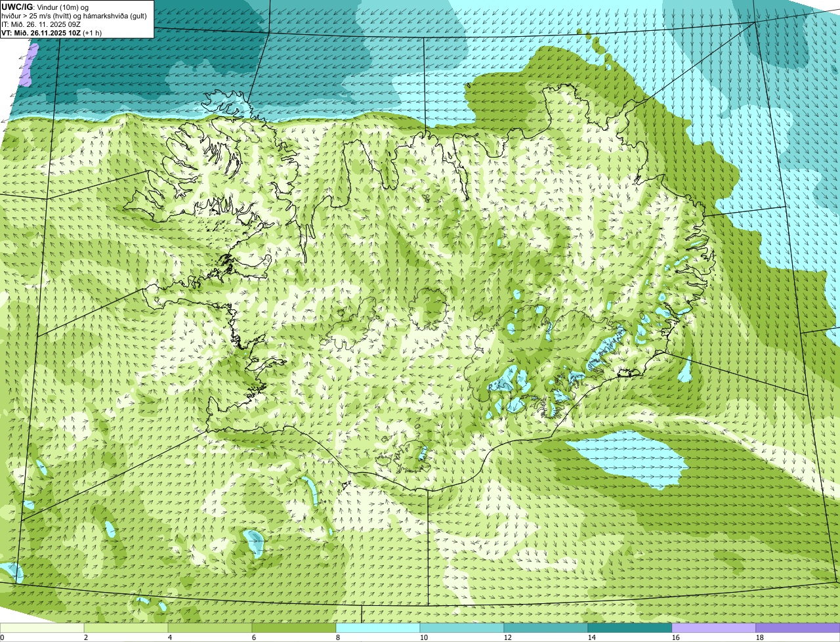Click the teal 12–14 m/s legend swatch
840x642 pixels.
[x=546, y=628]
